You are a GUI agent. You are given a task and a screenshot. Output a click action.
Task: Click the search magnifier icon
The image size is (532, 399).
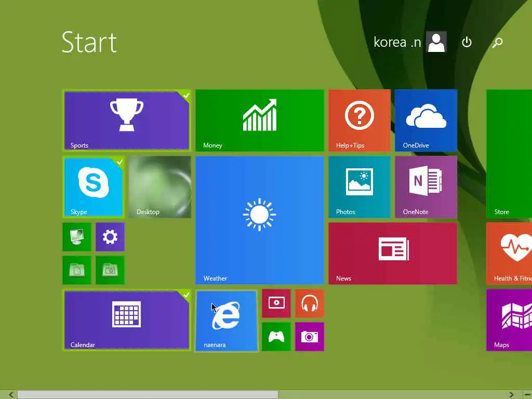[x=497, y=43]
